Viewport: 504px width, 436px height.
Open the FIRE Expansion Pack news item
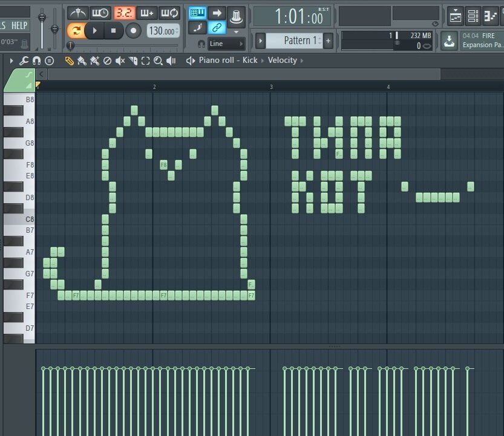(x=482, y=41)
